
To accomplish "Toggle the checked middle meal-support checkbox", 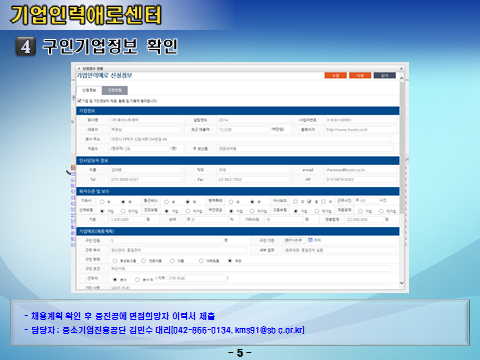I will pos(309,201).
